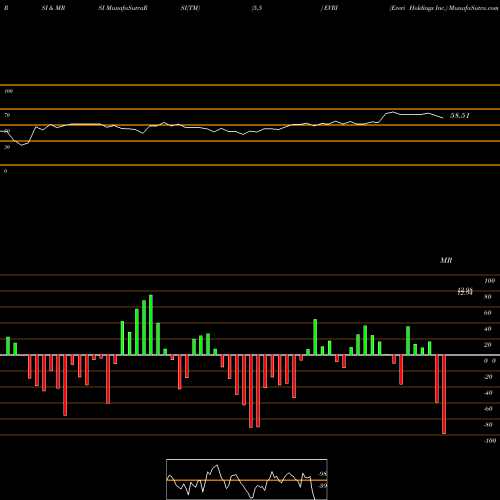Select the MR axis -60 label
This screenshot has width=500, height=500.
tap(488, 409)
